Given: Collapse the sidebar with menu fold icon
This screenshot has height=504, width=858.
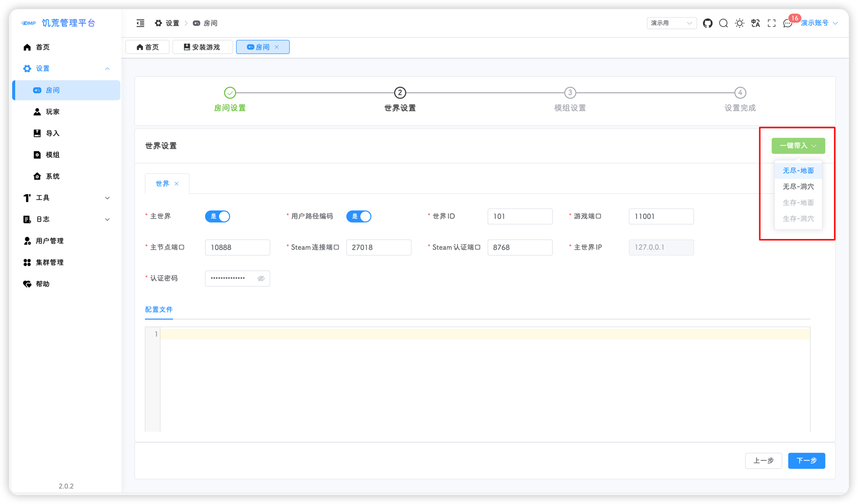Looking at the screenshot, I should (x=140, y=23).
